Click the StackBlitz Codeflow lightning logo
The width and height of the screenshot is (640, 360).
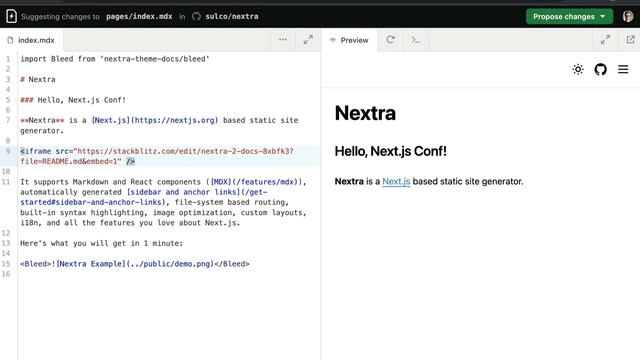11,16
